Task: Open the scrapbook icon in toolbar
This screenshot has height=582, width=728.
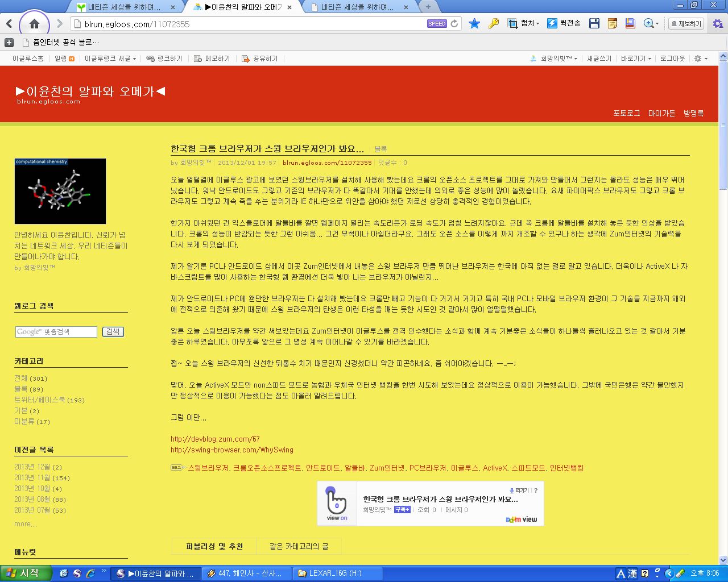Action: tap(630, 24)
